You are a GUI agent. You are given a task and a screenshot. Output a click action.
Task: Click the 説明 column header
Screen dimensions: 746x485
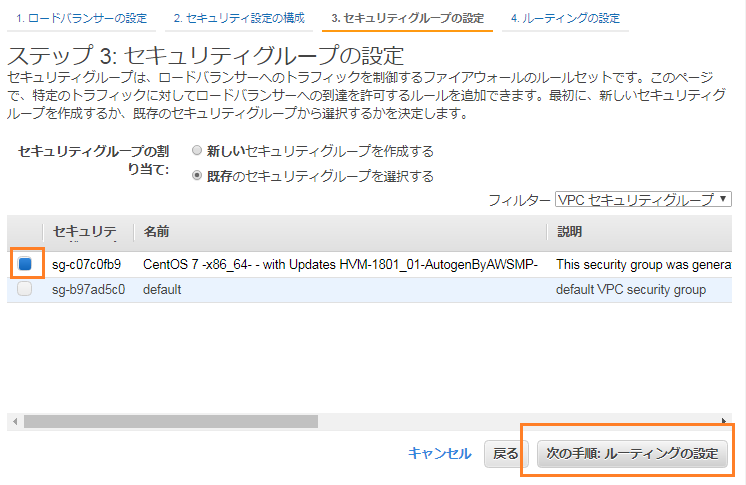click(x=569, y=232)
